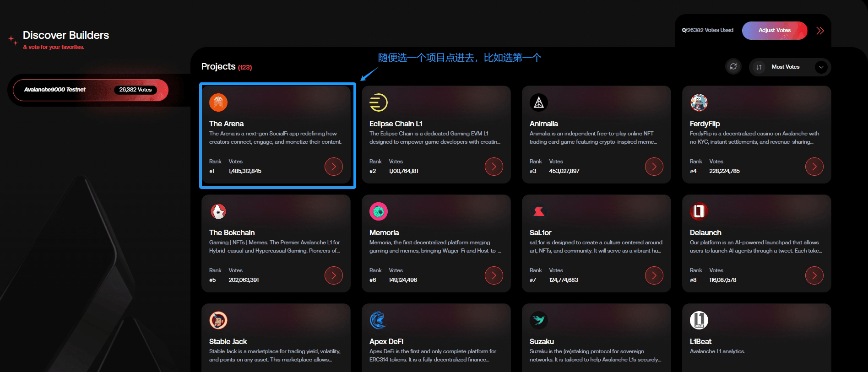868x372 pixels.
Task: Click the Projects (123) heading
Action: 227,67
